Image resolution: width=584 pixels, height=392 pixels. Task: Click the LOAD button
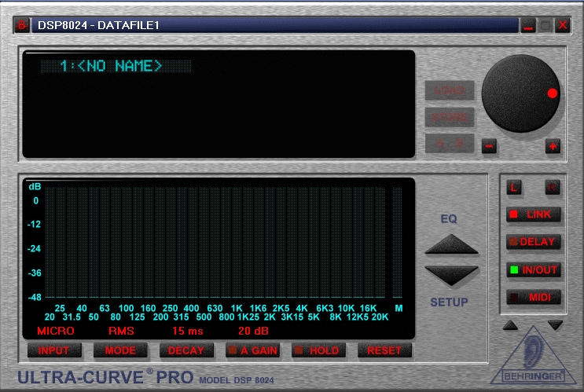(450, 90)
